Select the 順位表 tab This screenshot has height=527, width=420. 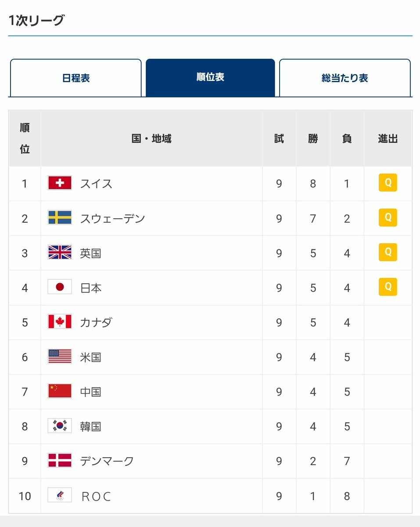click(210, 78)
